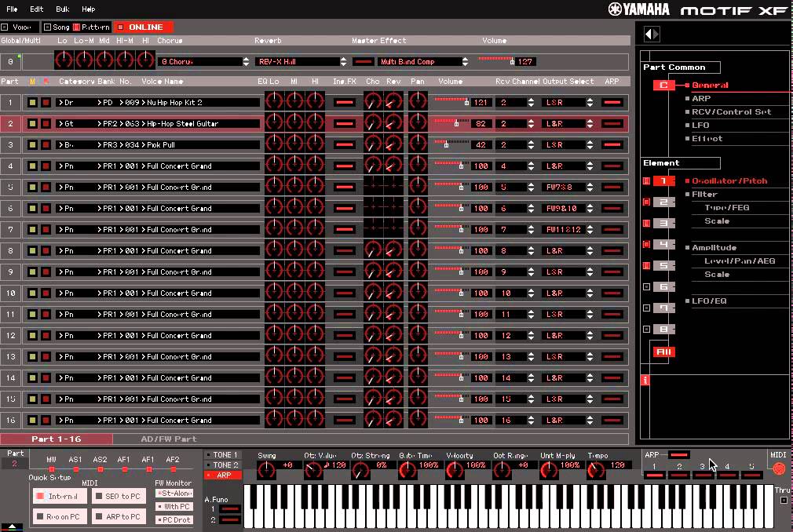
Task: Switch to the AD/FW Part tab
Action: [x=168, y=439]
